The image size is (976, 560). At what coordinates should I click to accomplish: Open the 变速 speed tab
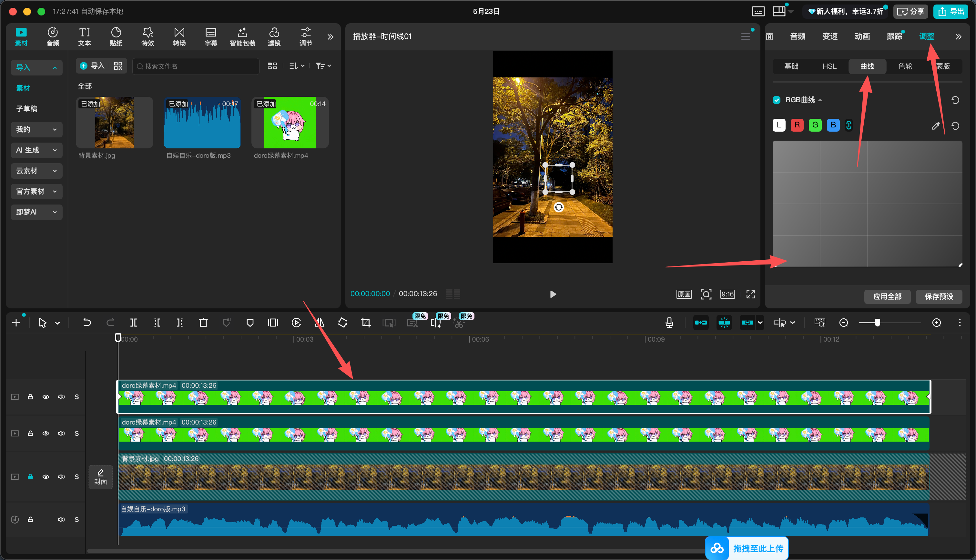[x=830, y=36]
